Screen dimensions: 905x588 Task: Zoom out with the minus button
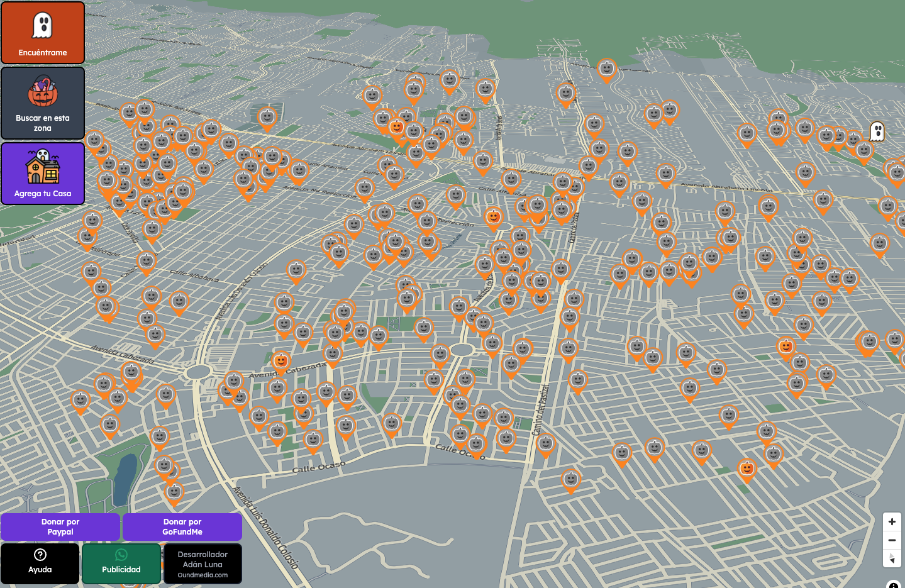tap(892, 540)
